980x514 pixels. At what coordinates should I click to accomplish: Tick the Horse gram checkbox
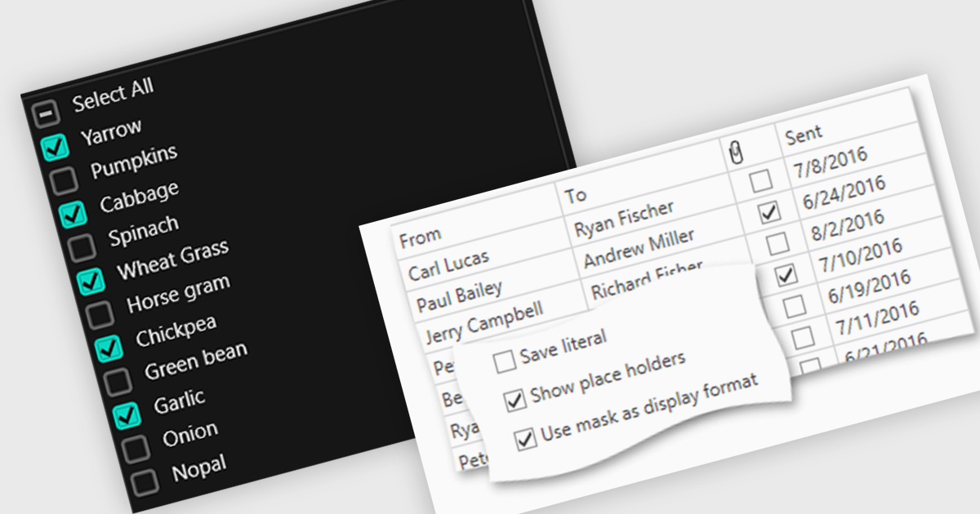(x=100, y=313)
